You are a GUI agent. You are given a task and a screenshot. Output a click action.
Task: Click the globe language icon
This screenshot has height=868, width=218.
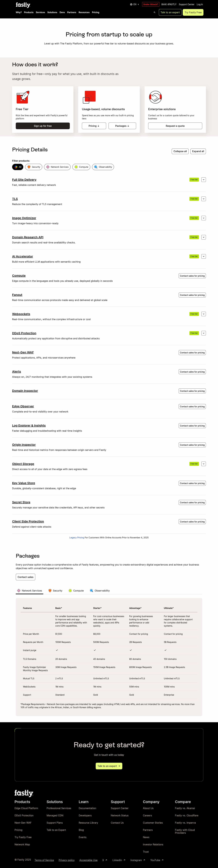click(131, 4)
